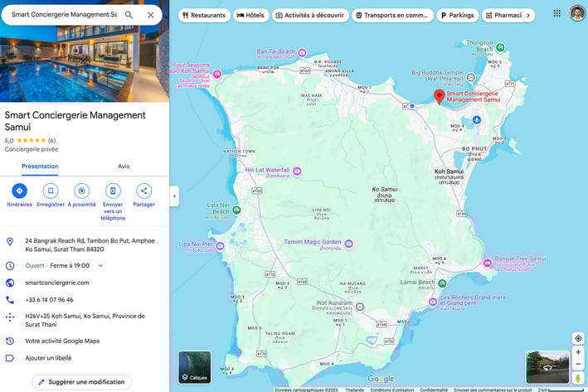Open the Street View preview thumbnail
The height and width of the screenshot is (392, 588).
pyautogui.click(x=547, y=367)
